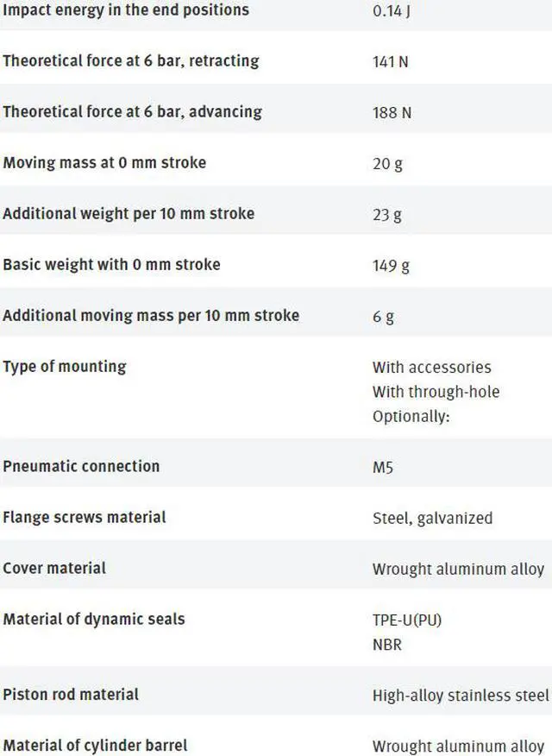Click the 'Steel, galvanized' flange screws value

tap(432, 518)
